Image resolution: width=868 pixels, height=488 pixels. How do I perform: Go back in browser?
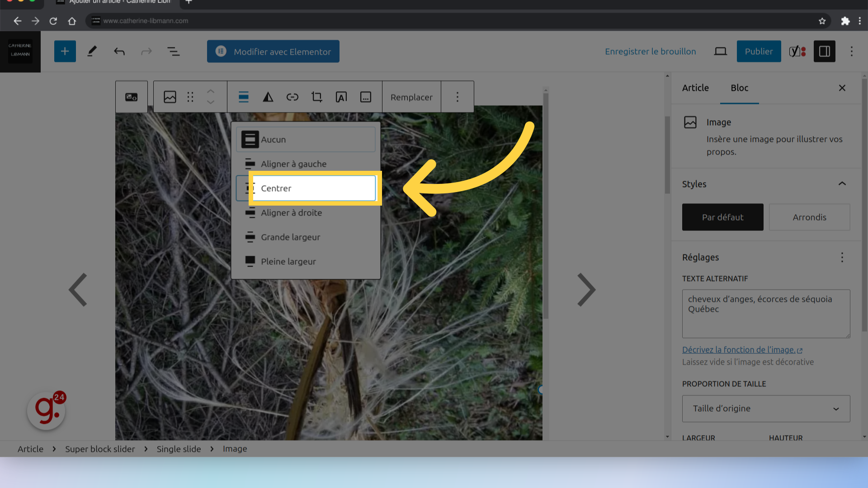point(17,21)
